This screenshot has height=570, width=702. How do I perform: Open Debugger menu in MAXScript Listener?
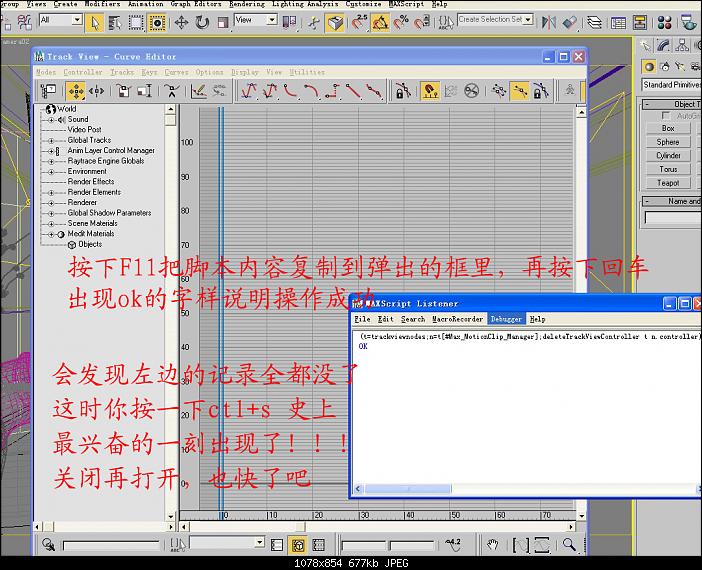click(506, 319)
